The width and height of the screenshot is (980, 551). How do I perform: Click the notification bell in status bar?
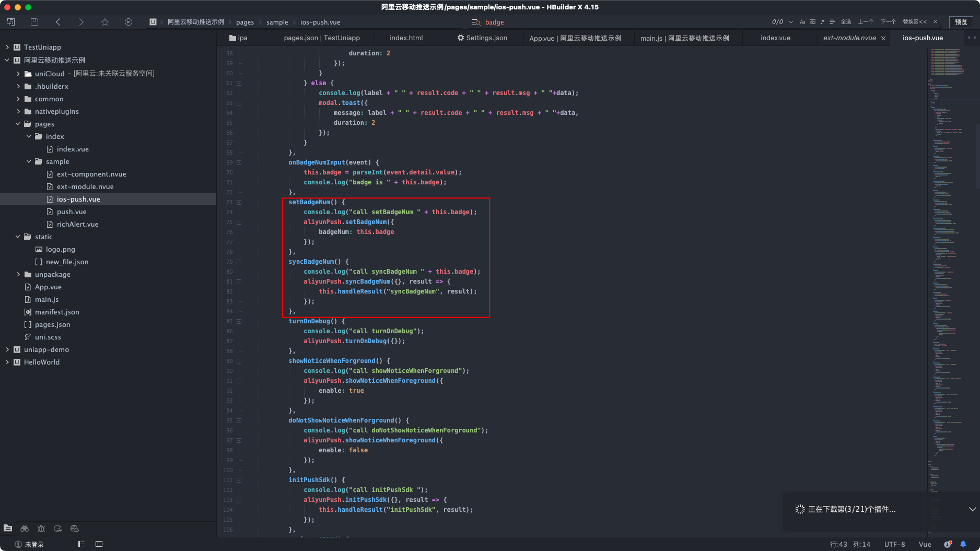(963, 544)
